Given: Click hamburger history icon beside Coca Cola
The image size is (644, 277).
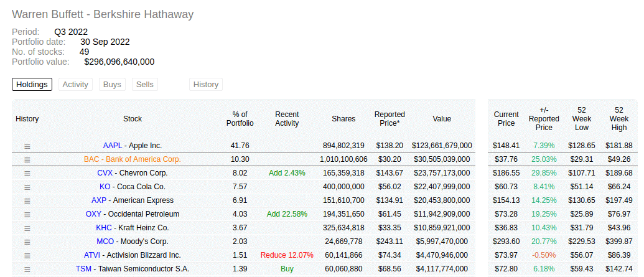Looking at the screenshot, I should (27, 187).
